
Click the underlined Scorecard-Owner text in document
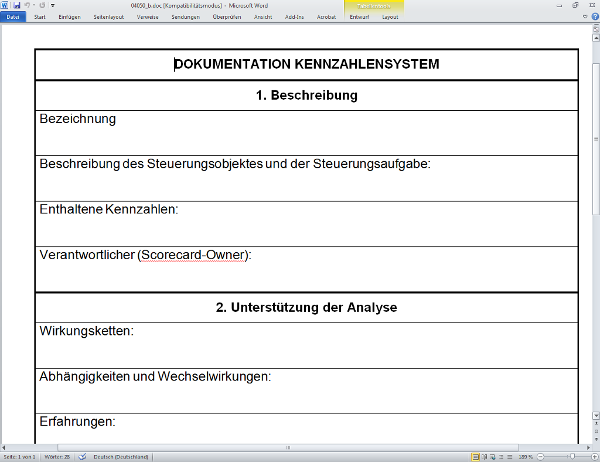[194, 254]
